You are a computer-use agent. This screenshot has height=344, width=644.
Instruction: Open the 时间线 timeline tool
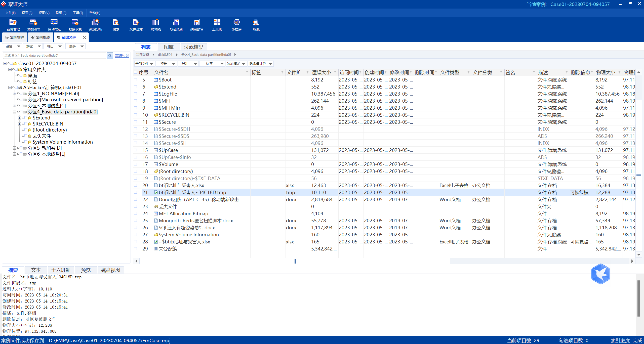pos(156,25)
